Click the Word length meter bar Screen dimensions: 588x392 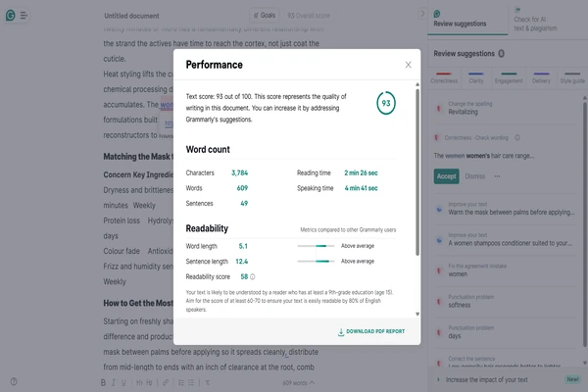pos(316,246)
